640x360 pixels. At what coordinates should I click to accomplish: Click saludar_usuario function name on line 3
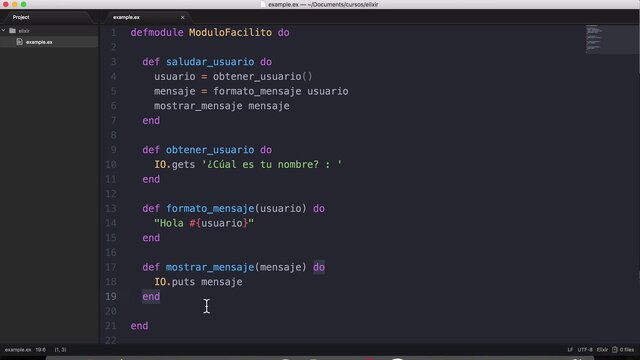click(210, 62)
